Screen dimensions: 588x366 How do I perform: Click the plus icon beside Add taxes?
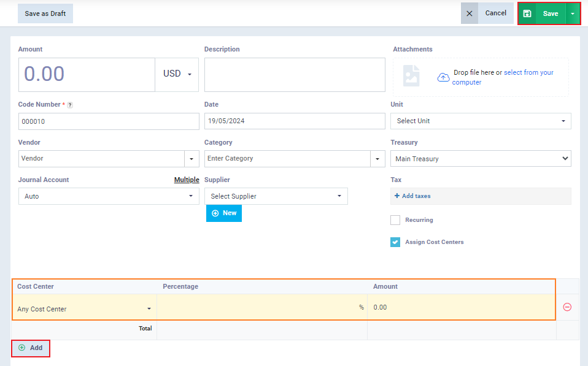pos(397,196)
